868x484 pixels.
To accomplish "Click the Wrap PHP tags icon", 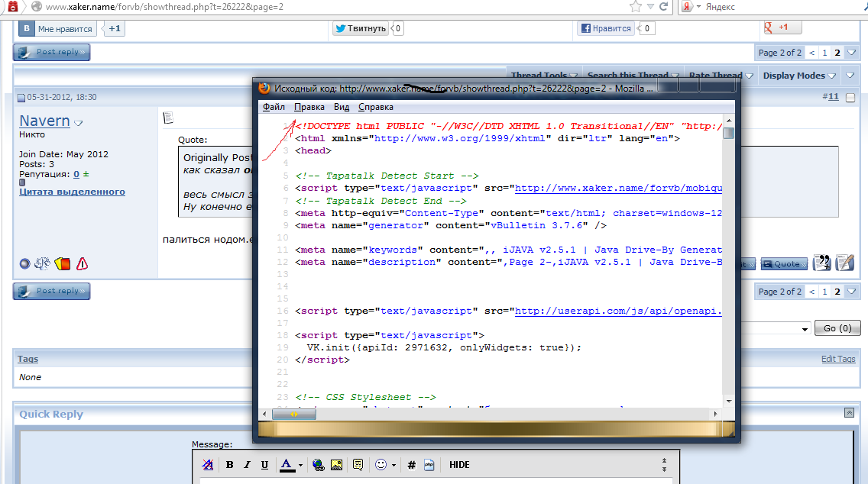I will click(429, 465).
